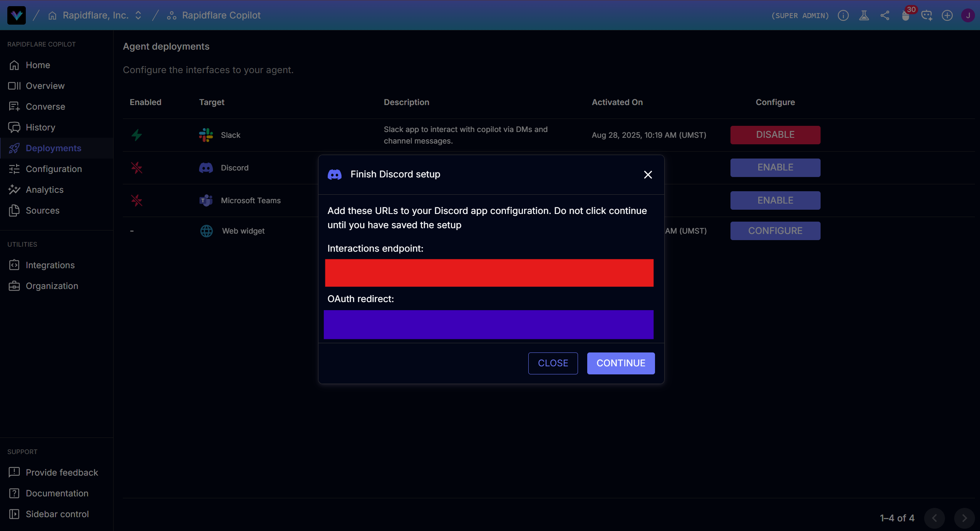
Task: Open the Integrations sidebar item
Action: point(50,265)
